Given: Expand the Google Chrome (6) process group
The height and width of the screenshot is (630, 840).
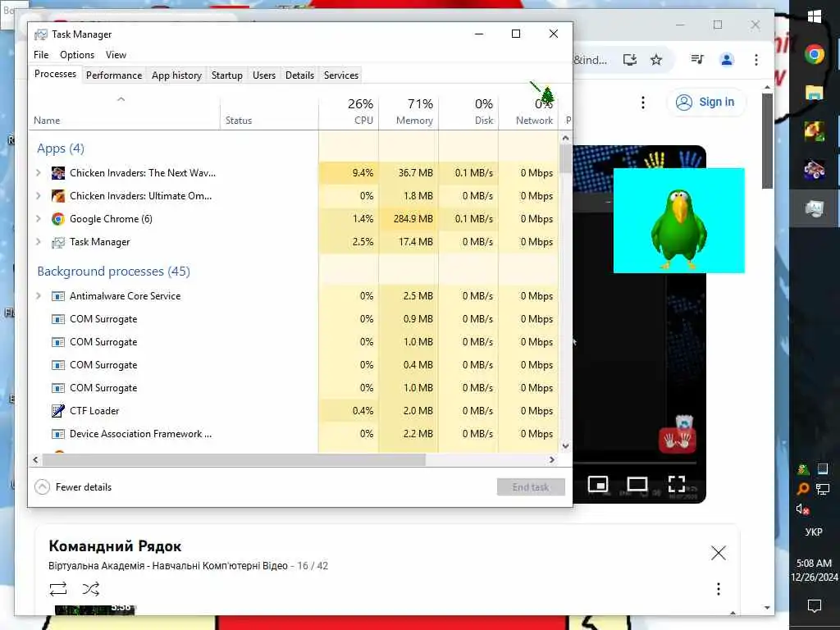Looking at the screenshot, I should point(39,219).
